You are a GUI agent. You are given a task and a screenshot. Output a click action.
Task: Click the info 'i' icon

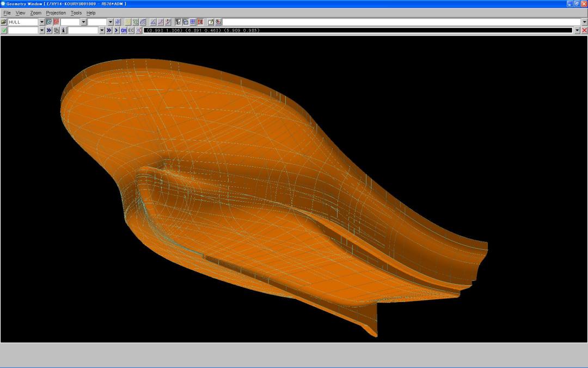64,31
